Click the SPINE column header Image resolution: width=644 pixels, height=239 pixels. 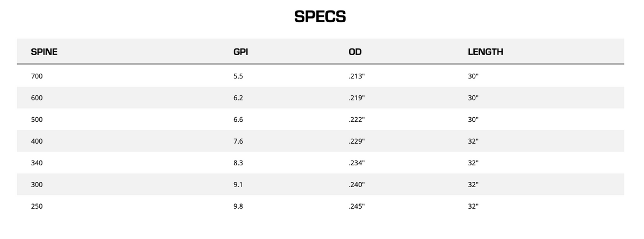[x=44, y=52]
